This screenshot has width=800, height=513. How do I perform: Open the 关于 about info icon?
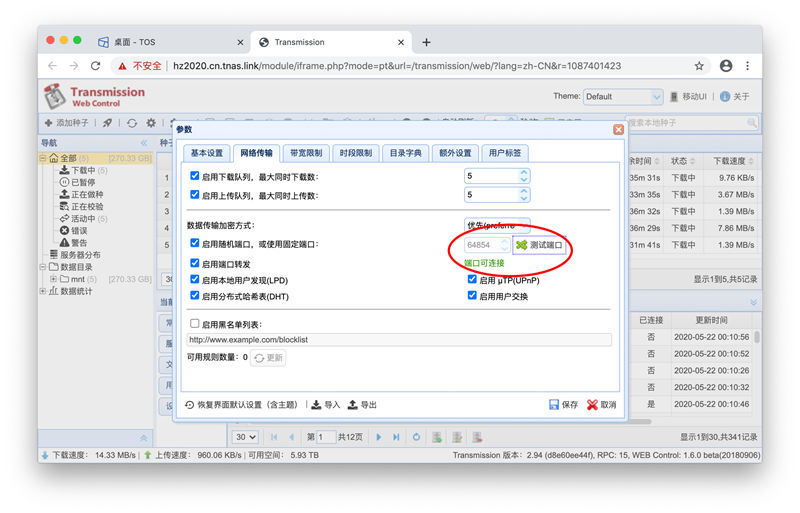click(725, 96)
